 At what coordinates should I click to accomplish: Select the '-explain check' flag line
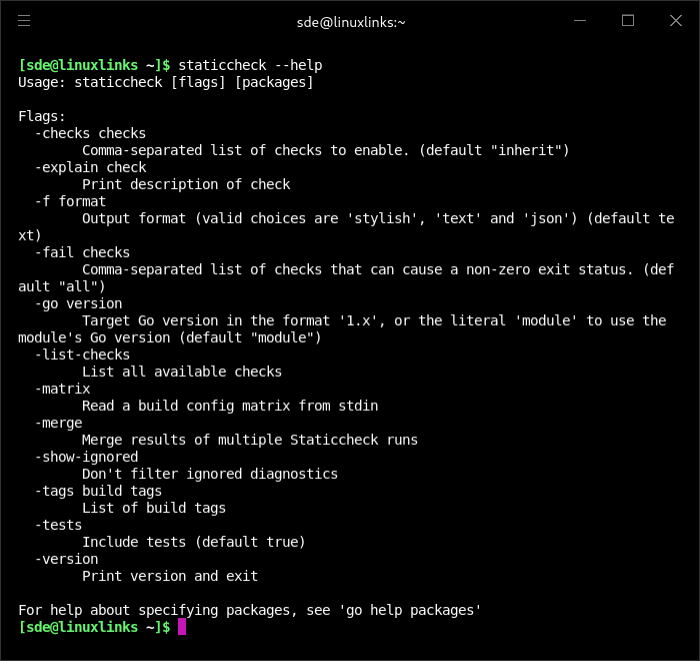click(x=90, y=167)
